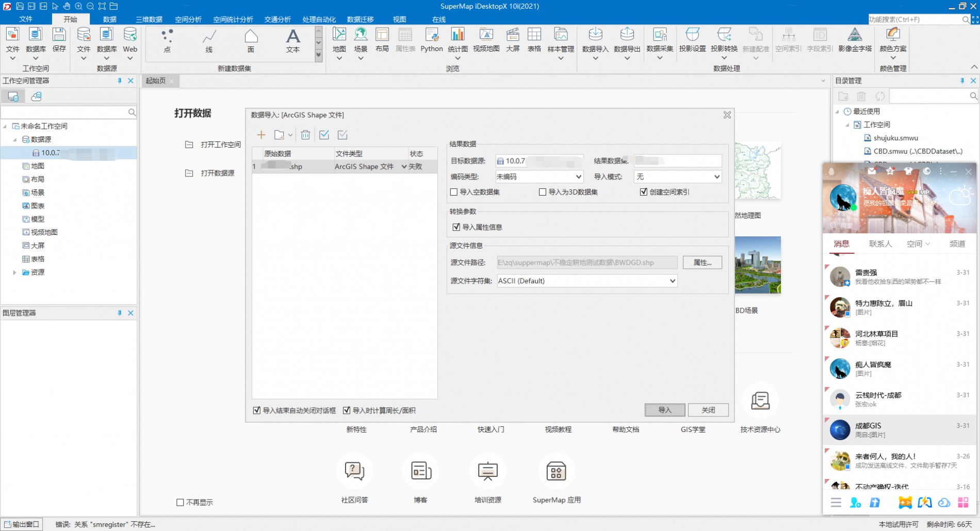The width and height of the screenshot is (980, 531).
Task: Click 打开工作空间 link
Action: point(221,144)
